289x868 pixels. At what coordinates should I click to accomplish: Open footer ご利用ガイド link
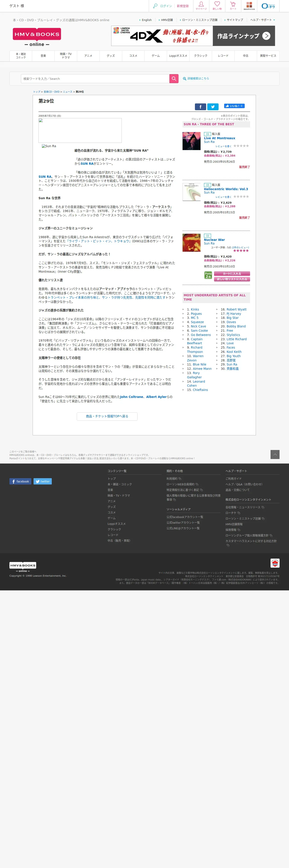coord(233,478)
